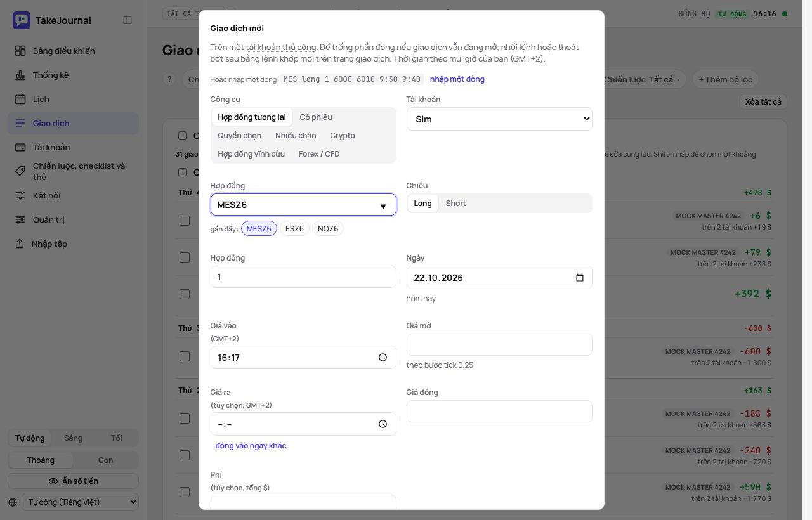Select the Quyền chọn instrument tab
812x520 pixels.
tap(240, 136)
